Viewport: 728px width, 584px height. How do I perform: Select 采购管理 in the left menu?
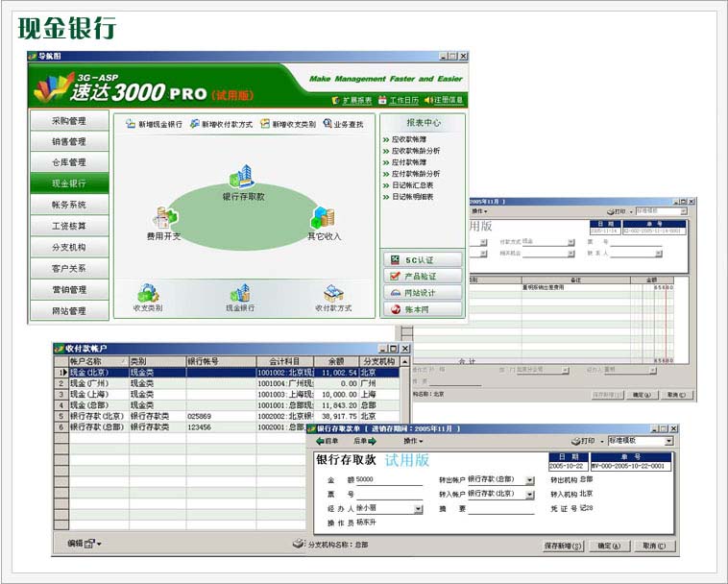click(69, 121)
